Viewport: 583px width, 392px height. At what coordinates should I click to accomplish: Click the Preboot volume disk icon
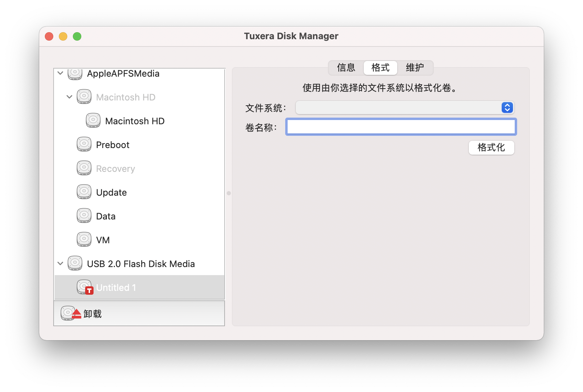click(84, 145)
